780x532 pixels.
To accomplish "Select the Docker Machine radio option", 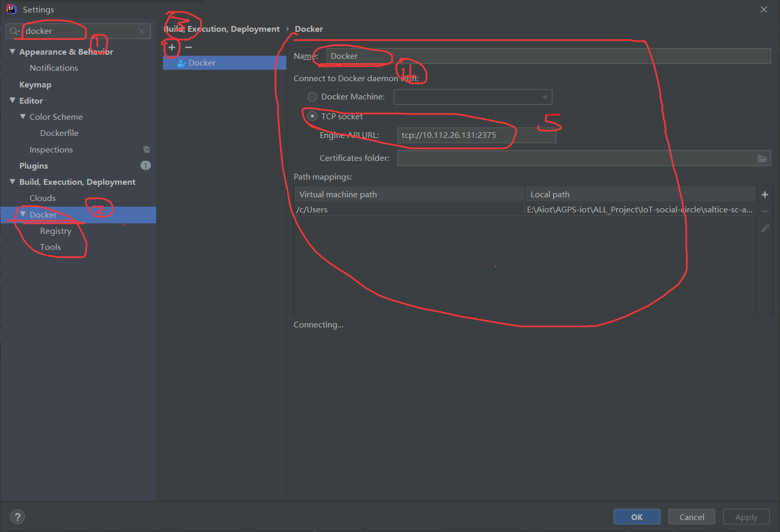I will [312, 97].
